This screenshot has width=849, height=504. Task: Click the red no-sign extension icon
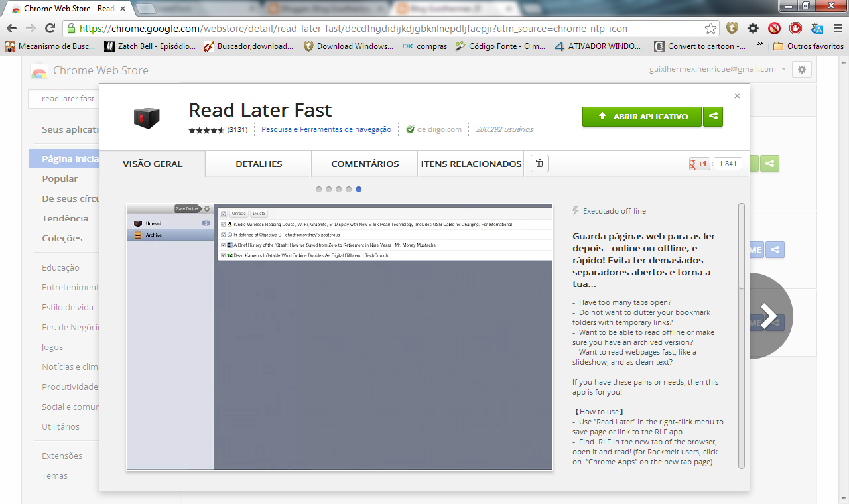(774, 29)
